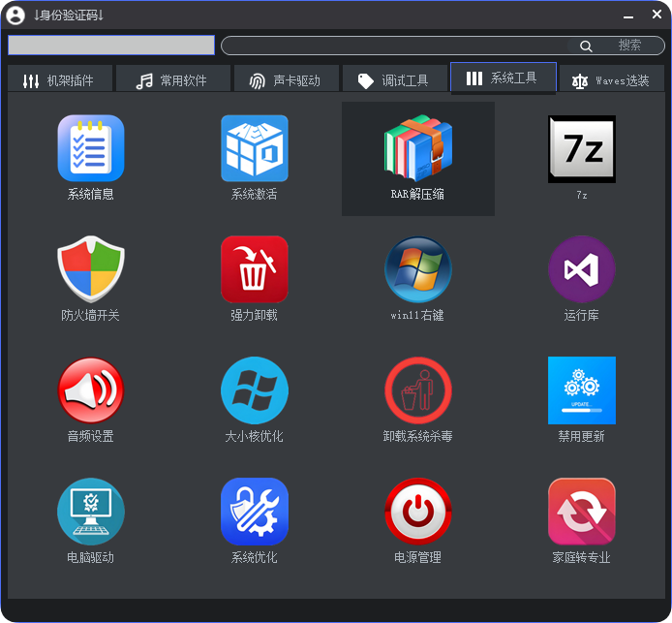Launch 大小核优化 blue Windows icon

pyautogui.click(x=255, y=390)
